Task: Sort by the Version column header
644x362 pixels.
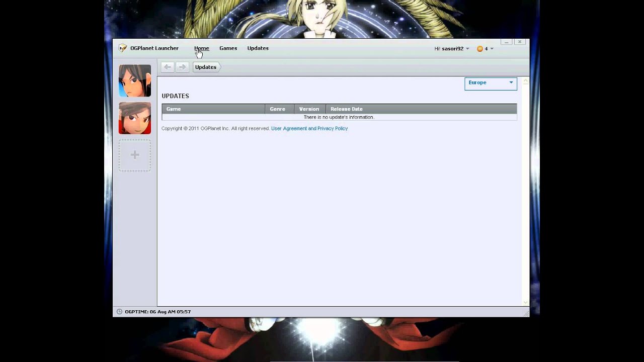Action: (x=310, y=109)
